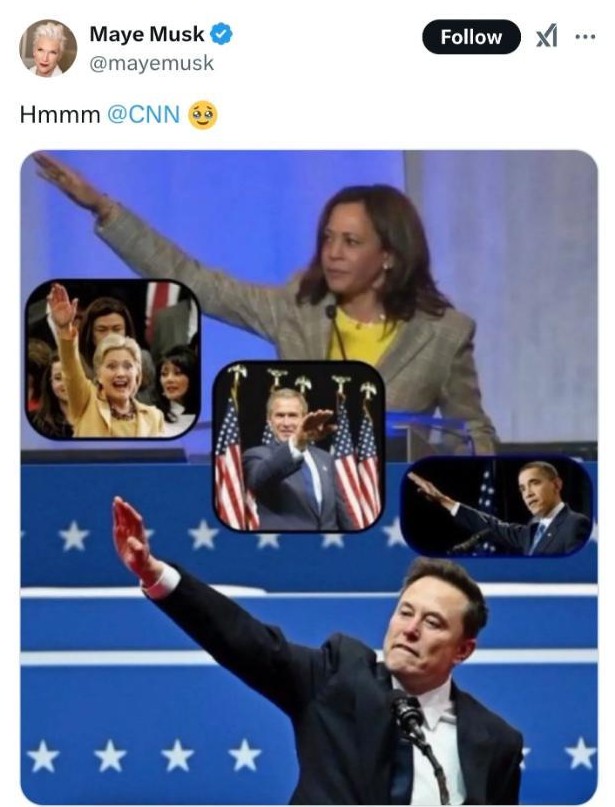The height and width of the screenshot is (807, 615).
Task: Click the raised hand with white cuff
Action: pyautogui.click(x=139, y=546)
